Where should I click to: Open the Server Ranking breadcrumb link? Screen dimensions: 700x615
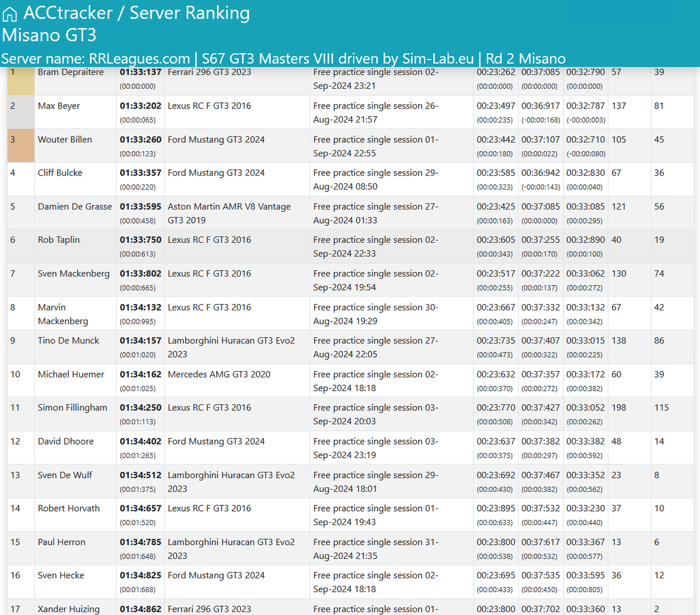[190, 13]
